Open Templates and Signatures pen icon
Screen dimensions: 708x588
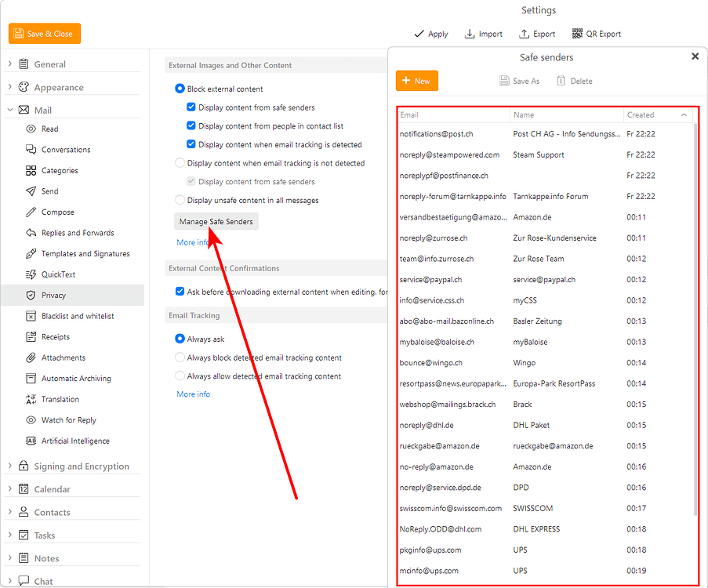[31, 253]
